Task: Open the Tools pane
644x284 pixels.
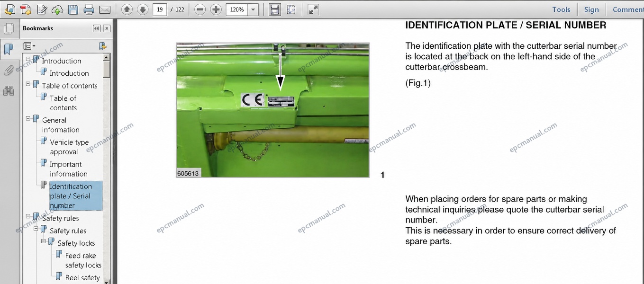Action: pyautogui.click(x=561, y=9)
